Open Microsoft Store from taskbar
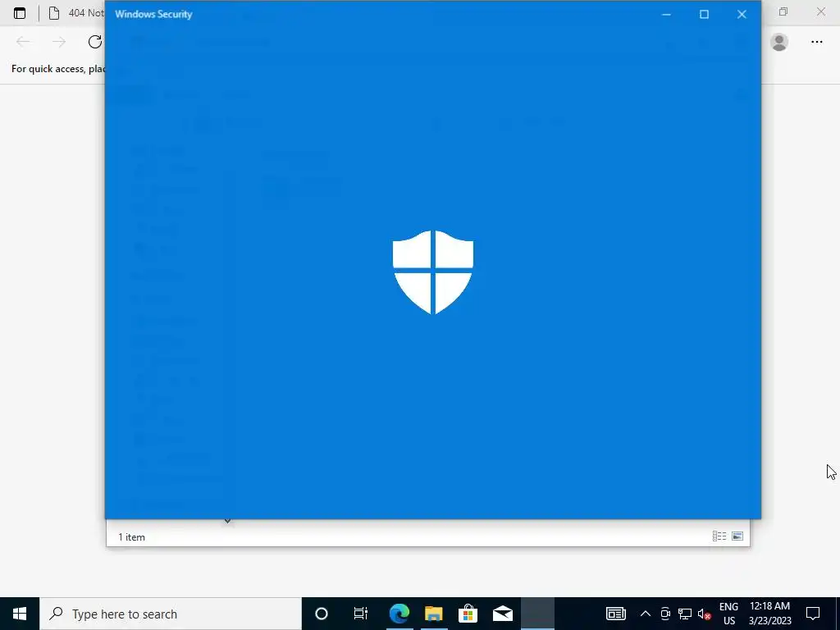This screenshot has height=630, width=840. click(468, 614)
